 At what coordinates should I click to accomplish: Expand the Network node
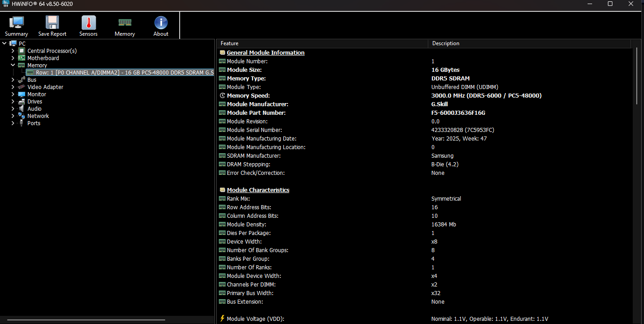13,116
